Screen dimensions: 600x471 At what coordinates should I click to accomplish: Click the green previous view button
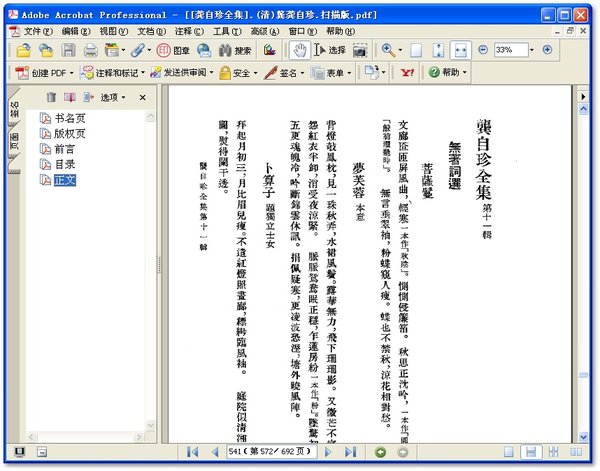pyautogui.click(x=380, y=452)
